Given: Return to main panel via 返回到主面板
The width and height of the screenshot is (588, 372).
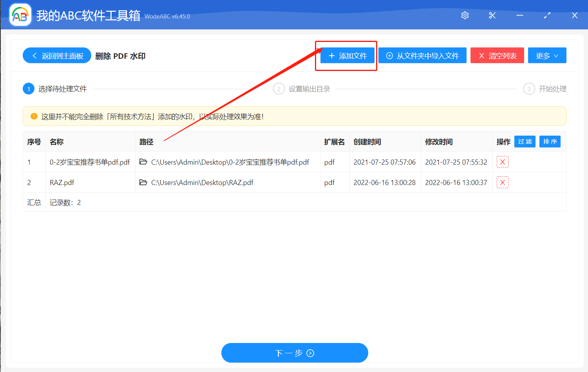Looking at the screenshot, I should [57, 55].
